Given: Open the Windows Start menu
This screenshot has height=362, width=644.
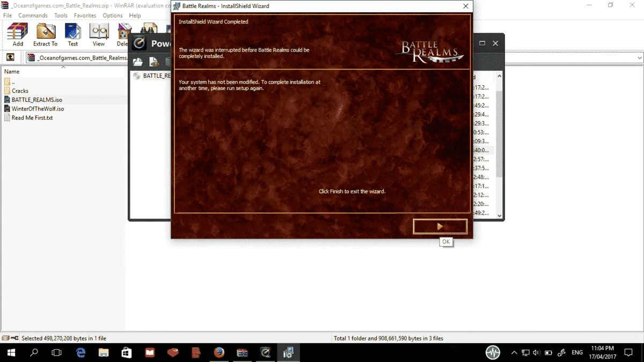Looking at the screenshot, I should 11,352.
